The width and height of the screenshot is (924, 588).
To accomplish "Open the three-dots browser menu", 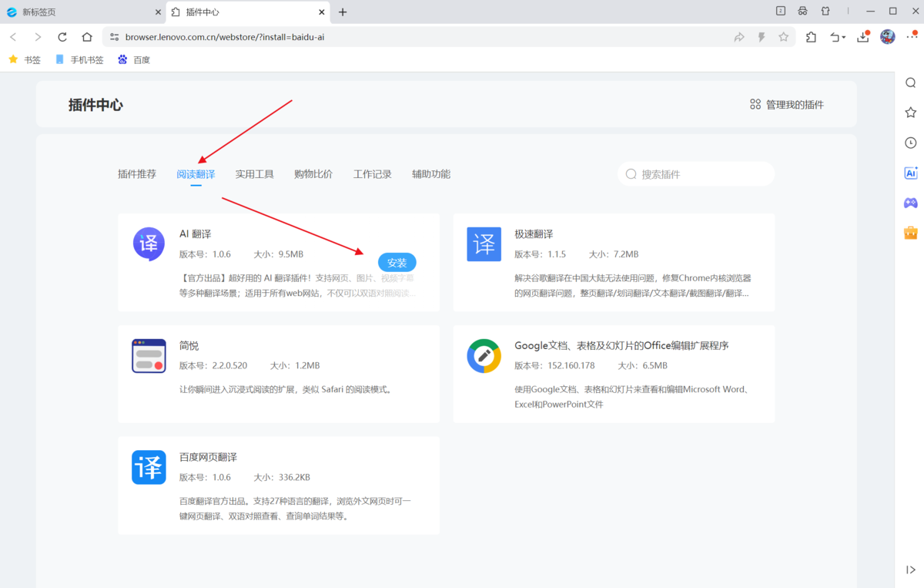I will pyautogui.click(x=912, y=36).
